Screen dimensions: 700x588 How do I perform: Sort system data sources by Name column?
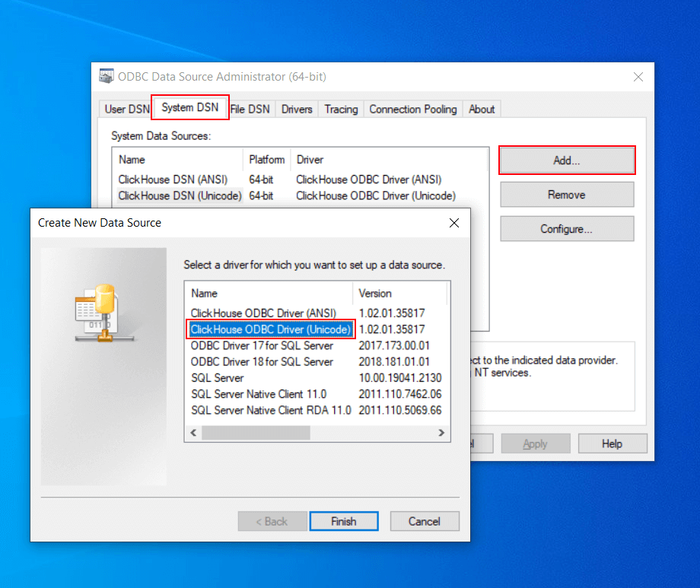[177, 160]
